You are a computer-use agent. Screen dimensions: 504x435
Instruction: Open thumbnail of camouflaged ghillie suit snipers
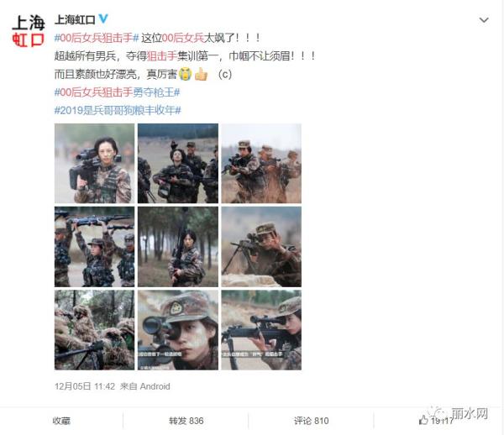94,330
